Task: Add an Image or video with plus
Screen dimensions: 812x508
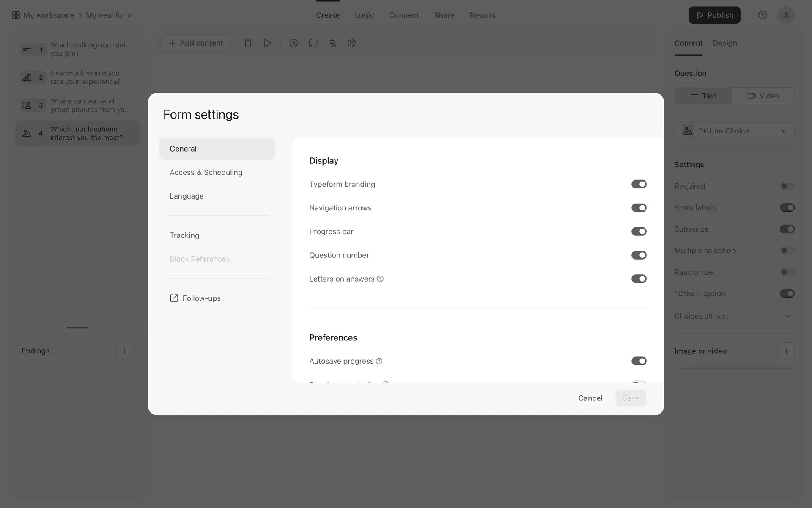Action: [786, 351]
